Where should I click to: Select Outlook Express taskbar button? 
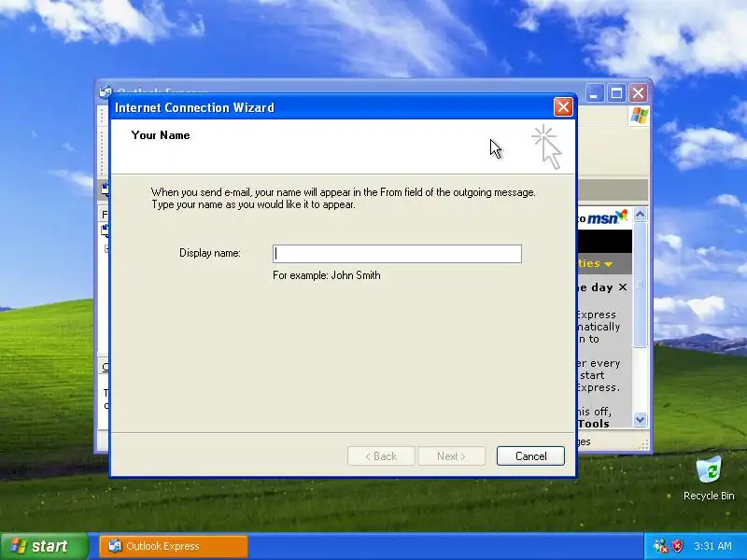(174, 546)
